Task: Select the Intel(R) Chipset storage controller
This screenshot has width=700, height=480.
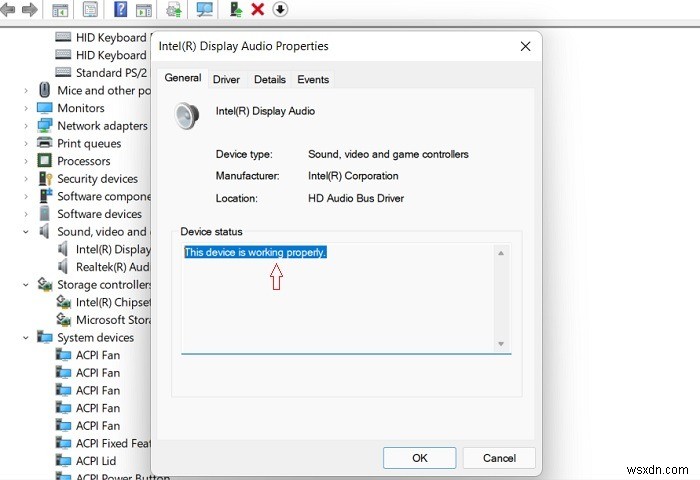Action: click(x=113, y=302)
